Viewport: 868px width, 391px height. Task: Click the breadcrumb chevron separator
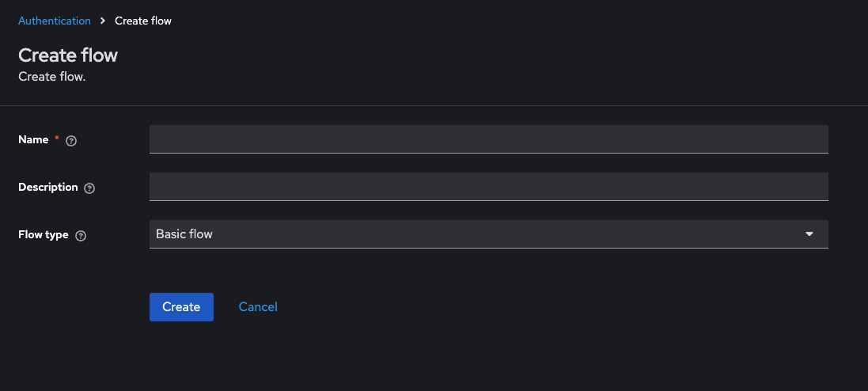click(x=103, y=21)
